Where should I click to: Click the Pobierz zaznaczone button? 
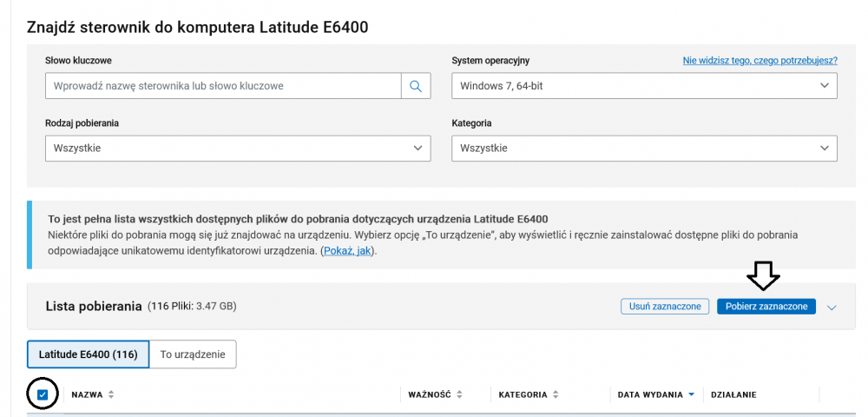point(766,307)
